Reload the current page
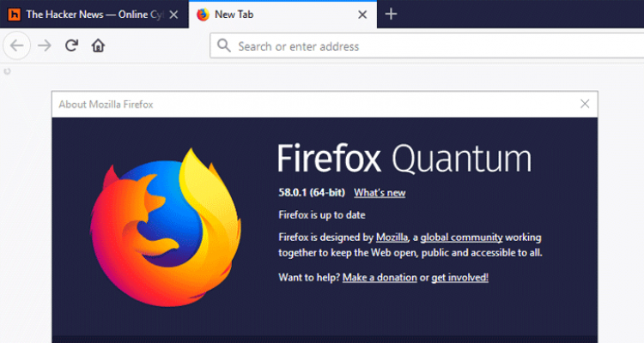 click(71, 45)
